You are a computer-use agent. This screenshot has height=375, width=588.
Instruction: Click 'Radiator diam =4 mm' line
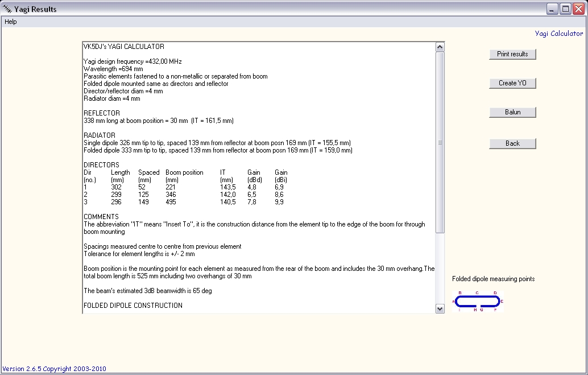click(x=112, y=98)
